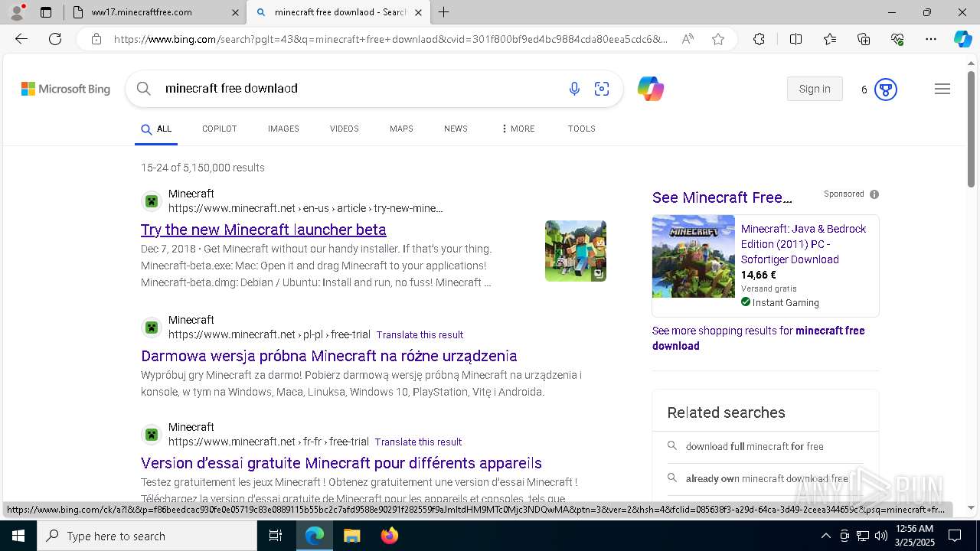Open a new browser tab
The image size is (980, 551).
point(444,12)
